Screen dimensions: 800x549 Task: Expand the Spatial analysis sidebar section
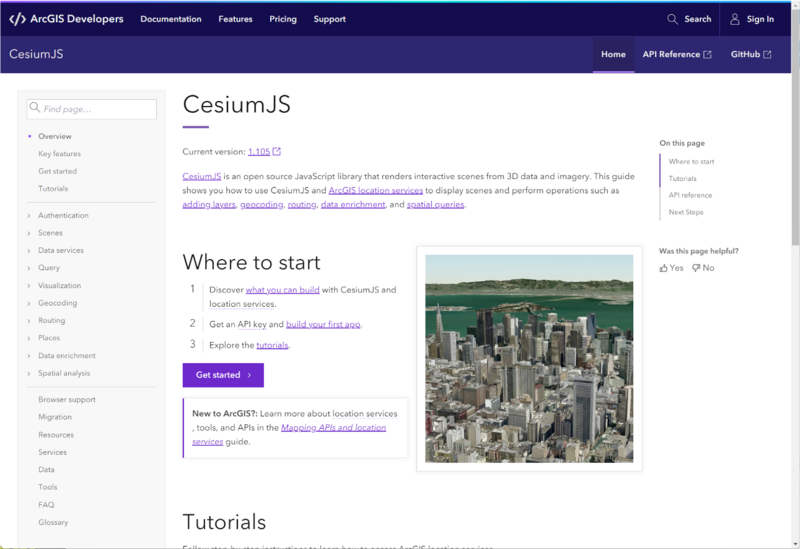click(x=29, y=373)
